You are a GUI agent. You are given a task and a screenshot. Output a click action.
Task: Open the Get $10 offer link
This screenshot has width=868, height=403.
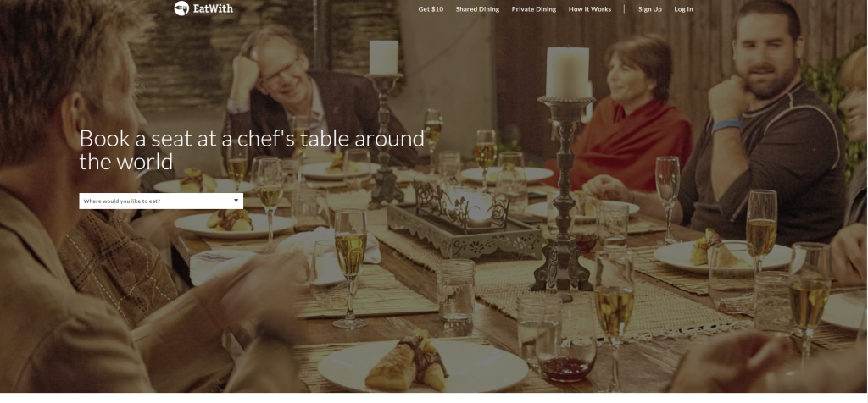tap(431, 9)
